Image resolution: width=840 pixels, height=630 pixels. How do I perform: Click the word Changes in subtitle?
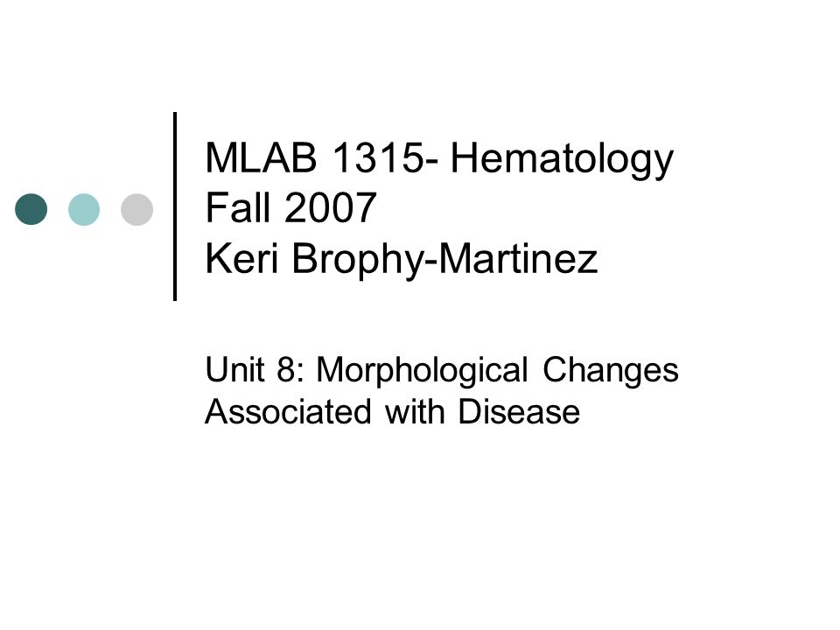pos(611,371)
